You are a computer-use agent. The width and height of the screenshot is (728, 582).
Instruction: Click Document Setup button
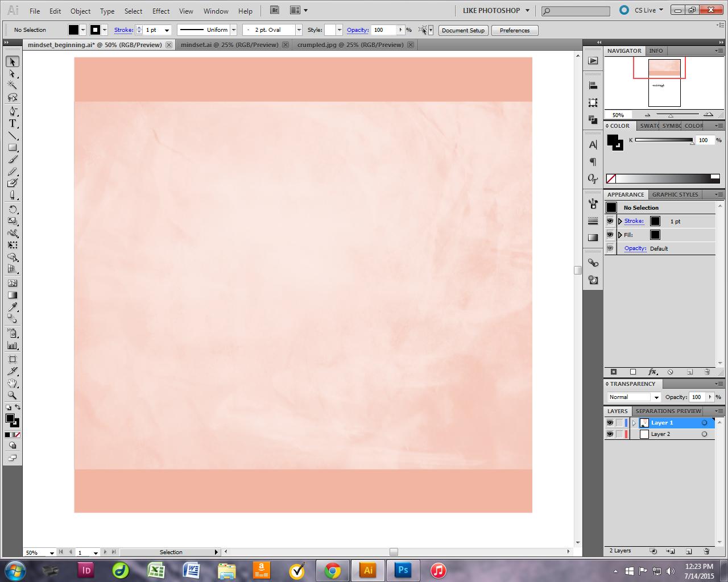[x=463, y=30]
